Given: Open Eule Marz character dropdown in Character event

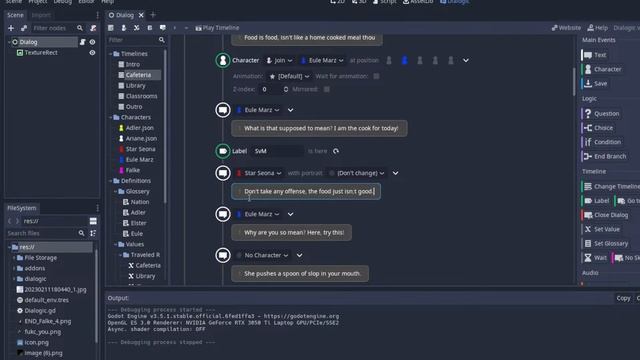Looking at the screenshot, I should coord(322,60).
